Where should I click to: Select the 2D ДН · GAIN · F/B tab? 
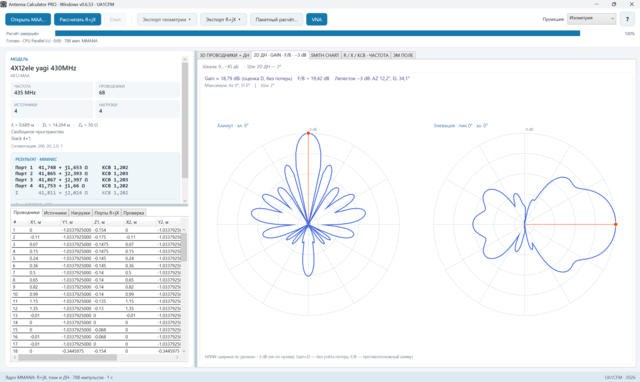[280, 55]
